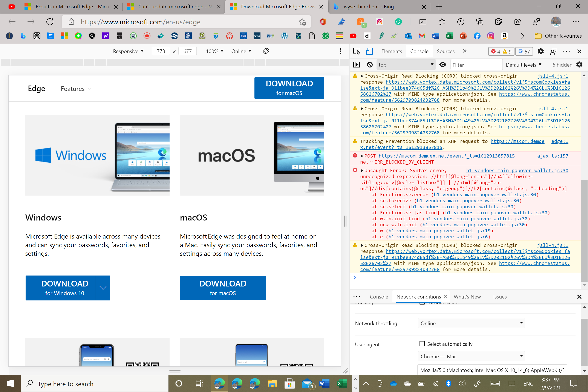Viewport: 588px width, 392px height.
Task: Open the console settings gear icon
Action: click(x=579, y=65)
